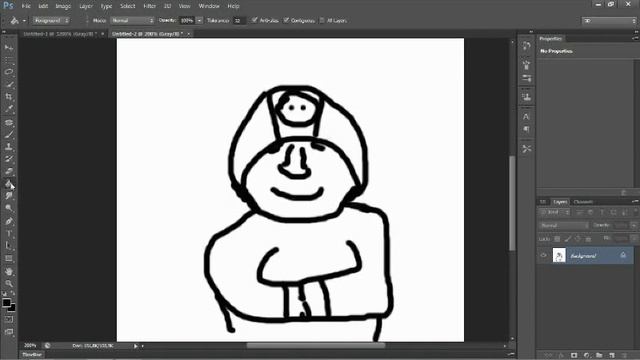Add a layer mask
640x360 pixels.
(574, 356)
